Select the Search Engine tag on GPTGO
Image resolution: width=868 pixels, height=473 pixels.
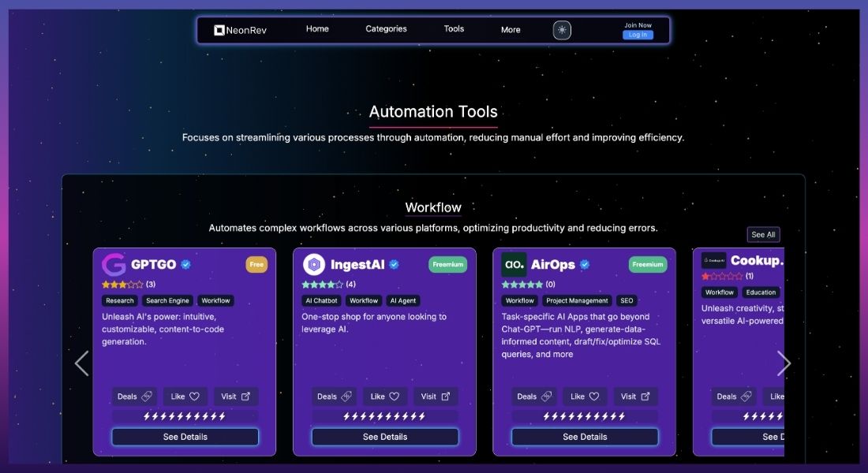tap(167, 300)
